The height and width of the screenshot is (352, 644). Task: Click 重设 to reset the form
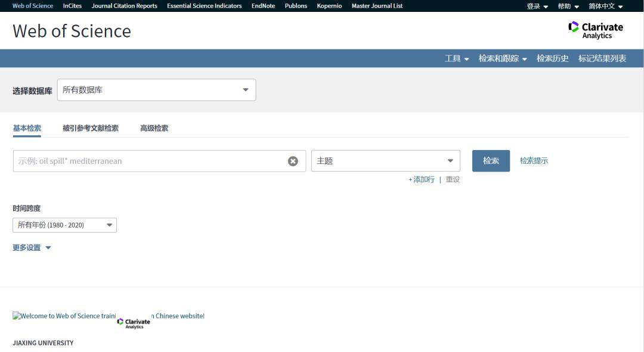[x=453, y=179]
